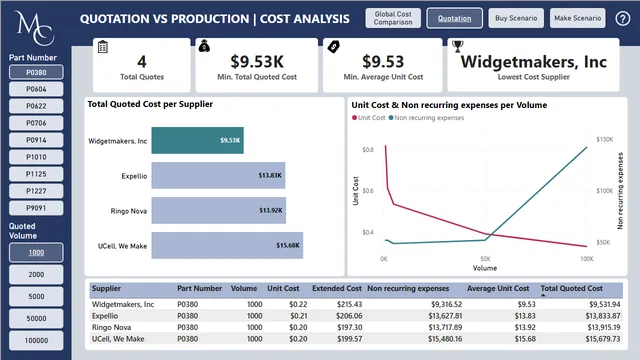Screen dimensions: 640x360
Task: Click the UCell, We Make bar
Action: [x=227, y=245]
